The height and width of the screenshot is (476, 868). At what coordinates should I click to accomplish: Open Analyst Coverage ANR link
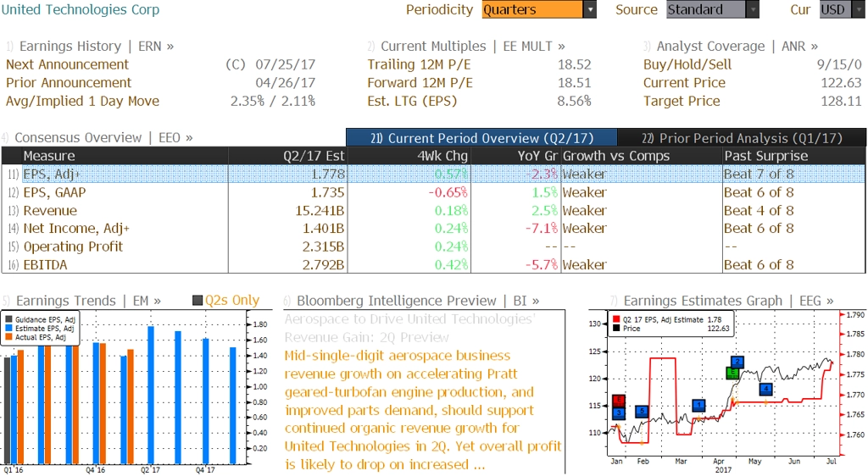[737, 46]
